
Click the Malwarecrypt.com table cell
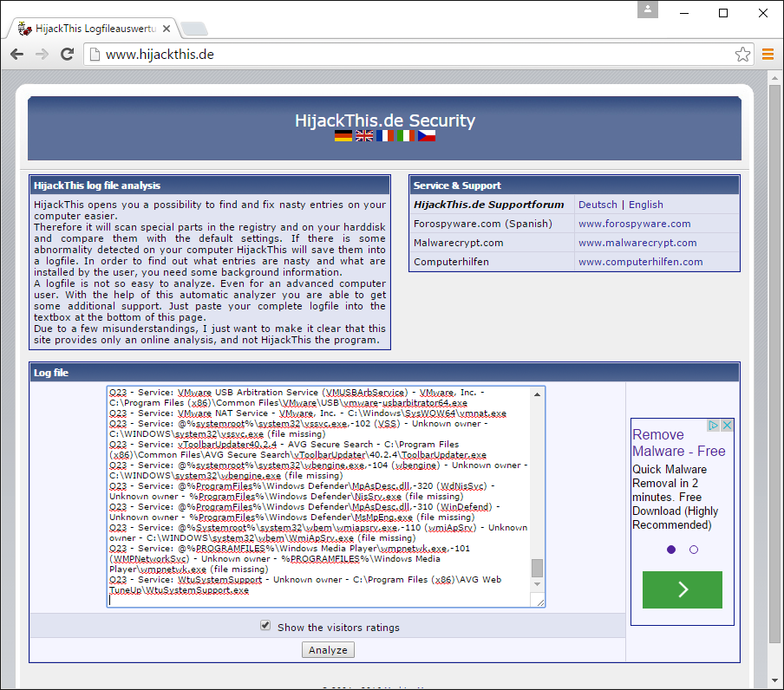(x=458, y=243)
